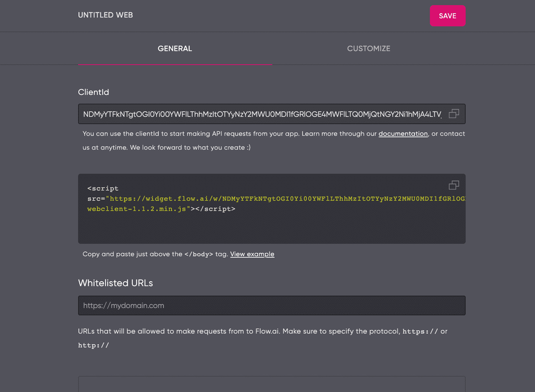Copy the ClientId to clipboard

[454, 114]
